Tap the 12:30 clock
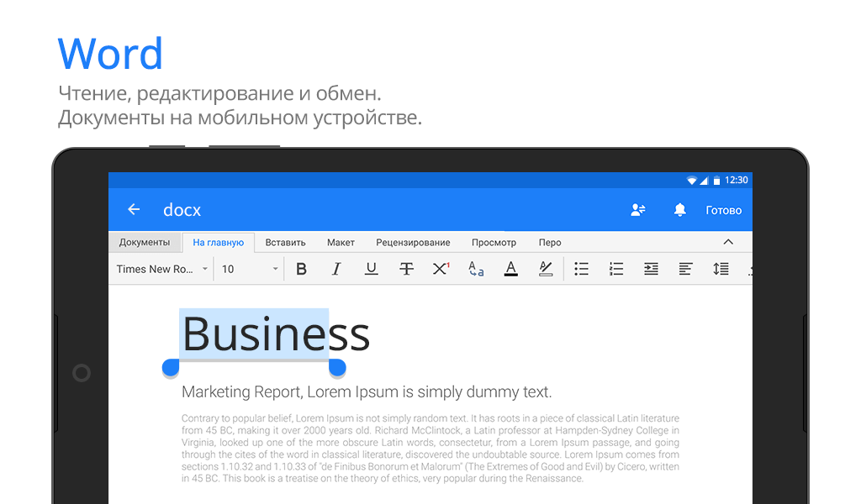 tap(737, 180)
